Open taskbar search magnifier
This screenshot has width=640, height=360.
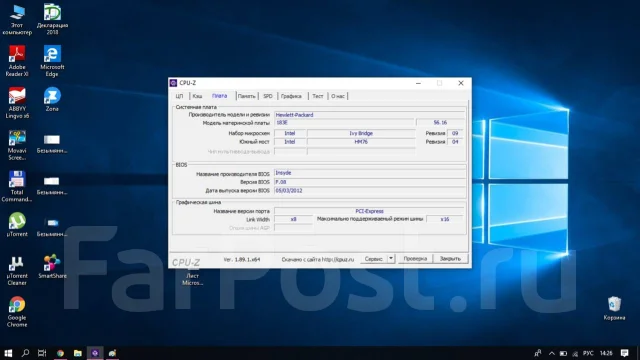(25, 353)
